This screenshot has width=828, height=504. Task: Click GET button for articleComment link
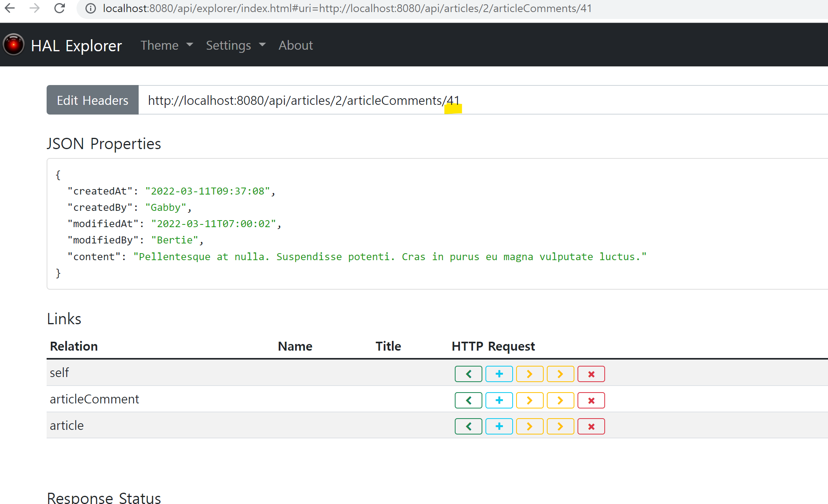tap(468, 400)
